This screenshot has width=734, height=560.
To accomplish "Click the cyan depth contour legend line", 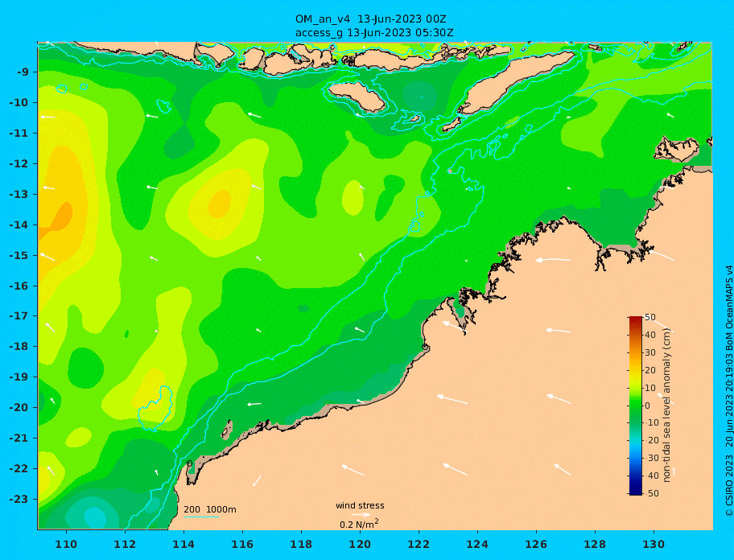I will coord(201,517).
